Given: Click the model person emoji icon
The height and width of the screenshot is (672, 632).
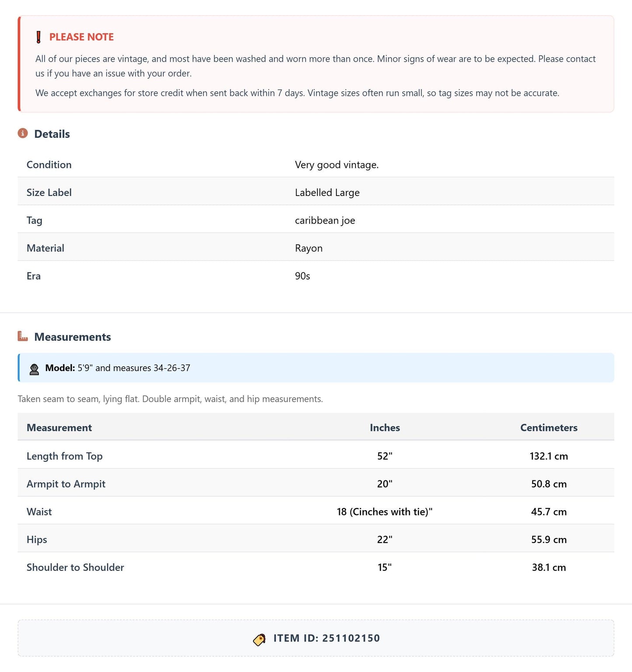Looking at the screenshot, I should (x=34, y=368).
